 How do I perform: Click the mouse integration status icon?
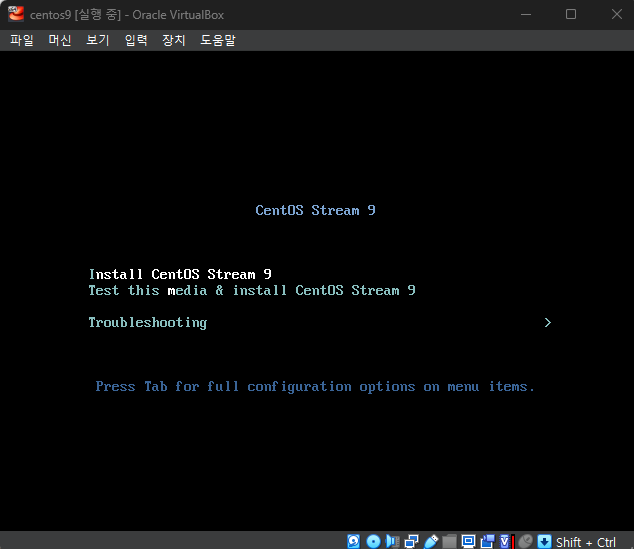click(526, 541)
